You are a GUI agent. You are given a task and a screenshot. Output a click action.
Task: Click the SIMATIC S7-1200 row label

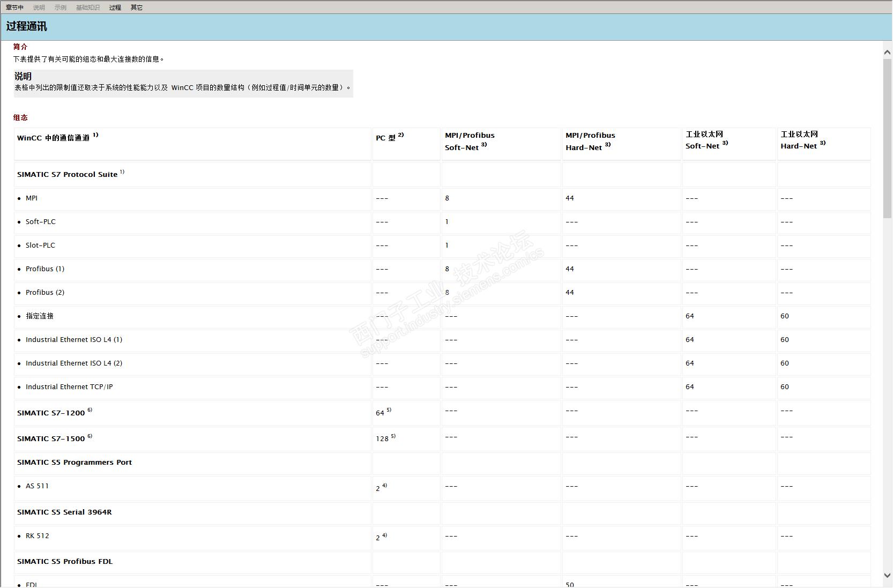[x=55, y=412]
